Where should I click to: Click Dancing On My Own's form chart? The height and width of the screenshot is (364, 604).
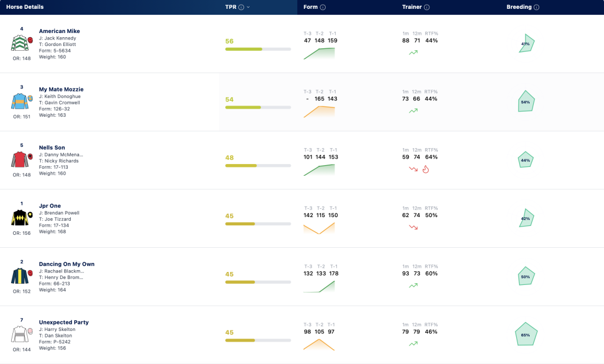[x=319, y=287]
